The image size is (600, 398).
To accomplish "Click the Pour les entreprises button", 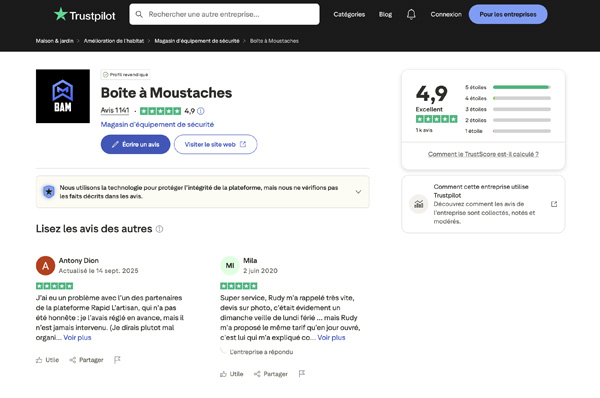I will click(x=508, y=14).
